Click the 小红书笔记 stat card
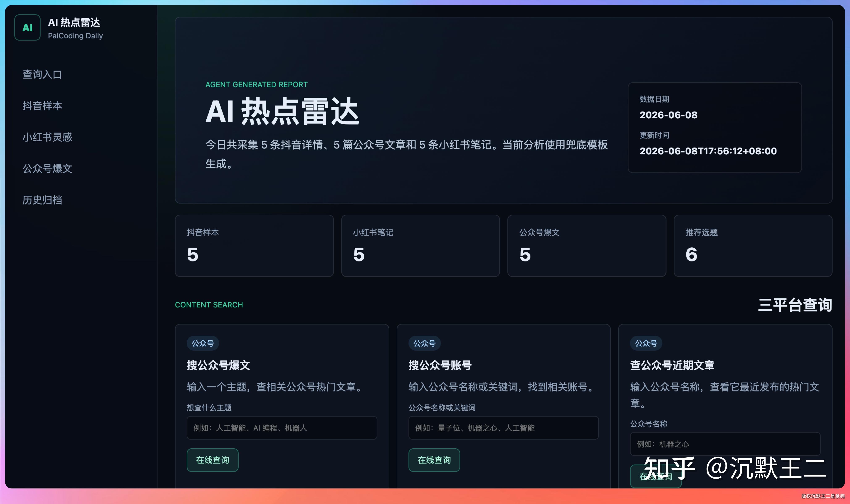 click(x=420, y=246)
